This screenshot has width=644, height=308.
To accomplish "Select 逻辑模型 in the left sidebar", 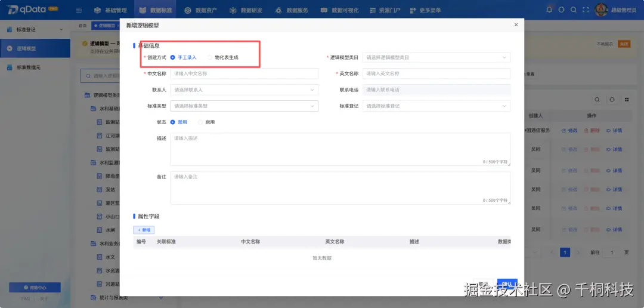I will click(x=35, y=48).
